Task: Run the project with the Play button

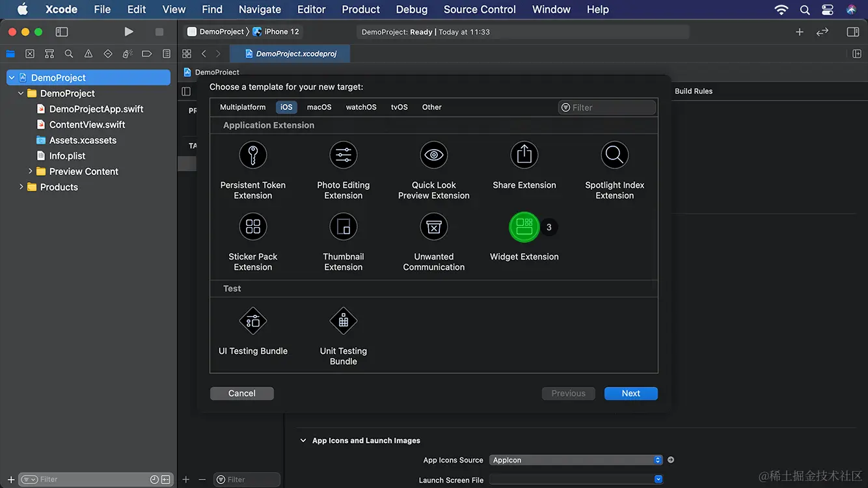Action: (x=129, y=31)
